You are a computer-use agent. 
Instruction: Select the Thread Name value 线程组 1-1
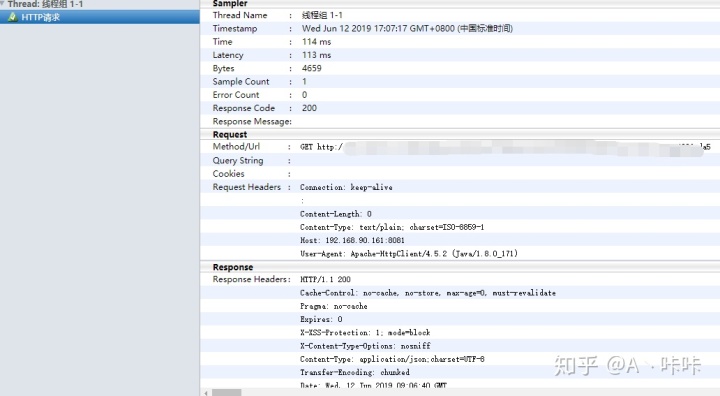coord(322,15)
